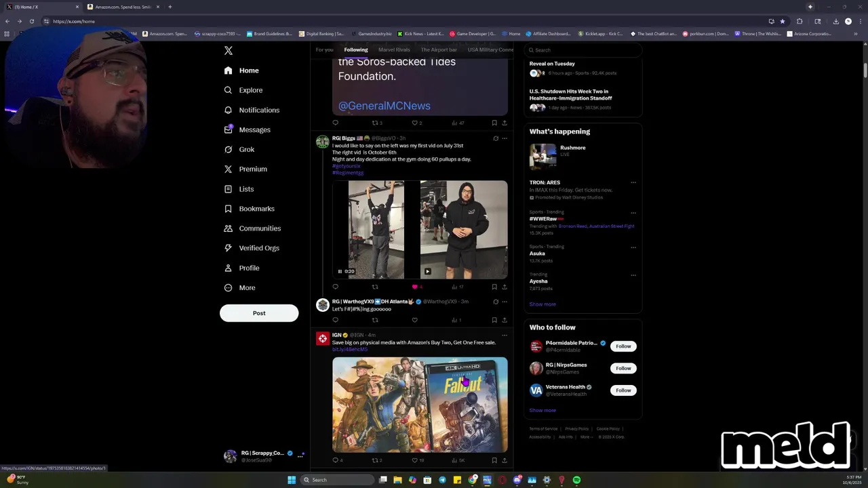Open Verified Orgs in the sidebar

pyautogui.click(x=252, y=248)
